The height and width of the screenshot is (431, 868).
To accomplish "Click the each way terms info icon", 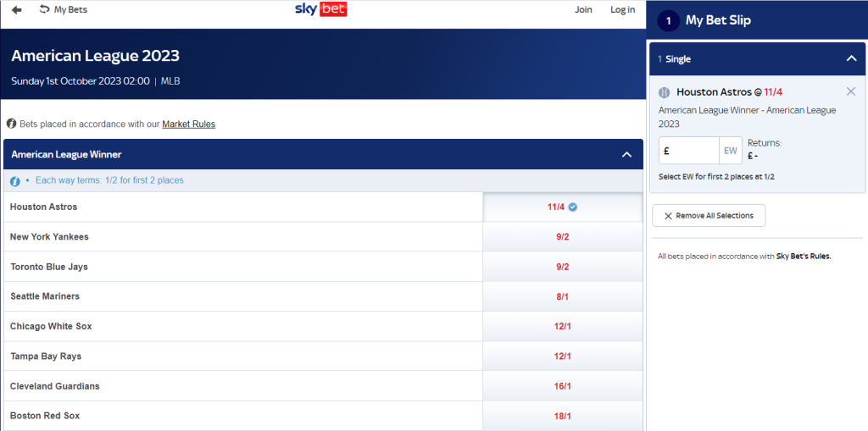I will click(15, 181).
